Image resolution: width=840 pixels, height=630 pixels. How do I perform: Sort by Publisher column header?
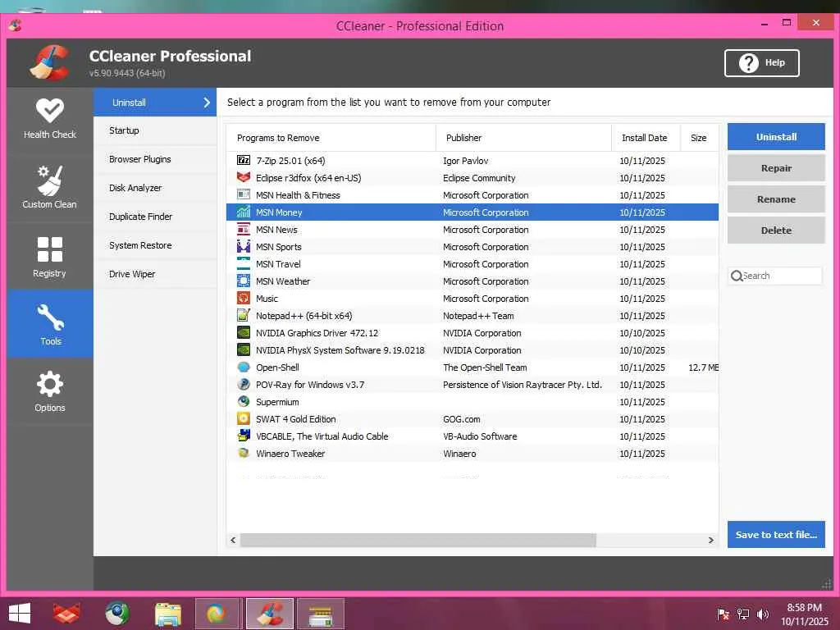click(x=523, y=138)
